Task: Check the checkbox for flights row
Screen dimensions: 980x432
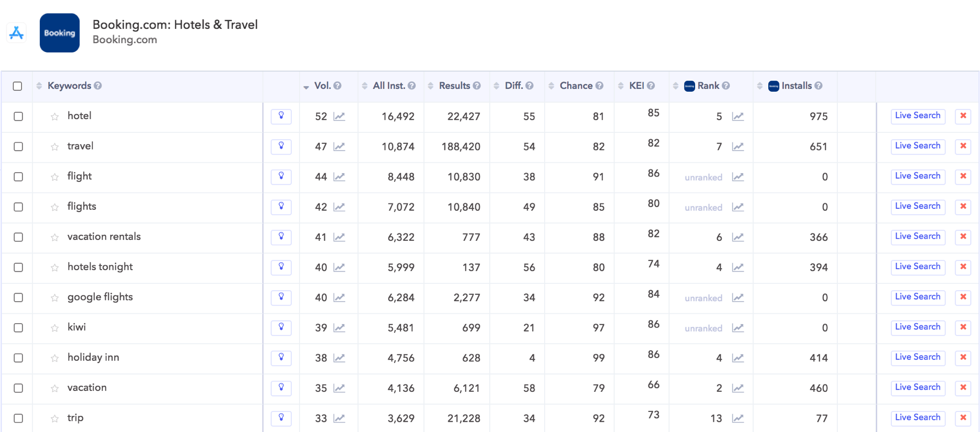Action: (x=18, y=207)
